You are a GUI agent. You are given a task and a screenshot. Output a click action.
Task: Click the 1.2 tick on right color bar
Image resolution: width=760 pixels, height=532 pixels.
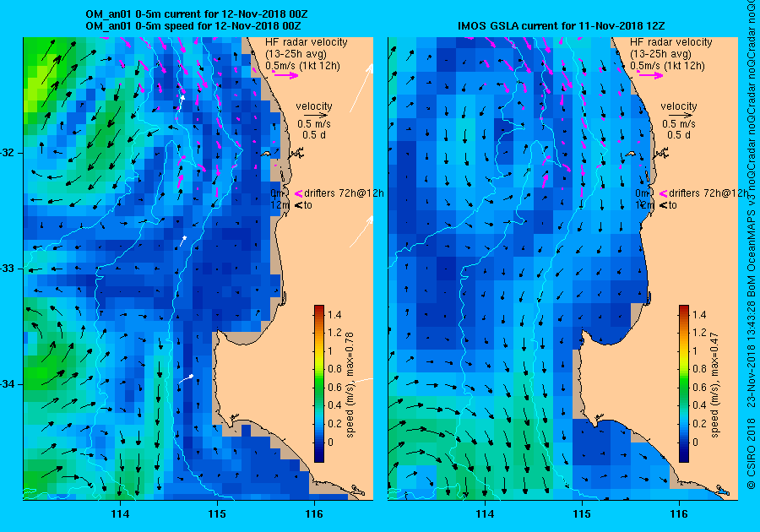[699, 333]
